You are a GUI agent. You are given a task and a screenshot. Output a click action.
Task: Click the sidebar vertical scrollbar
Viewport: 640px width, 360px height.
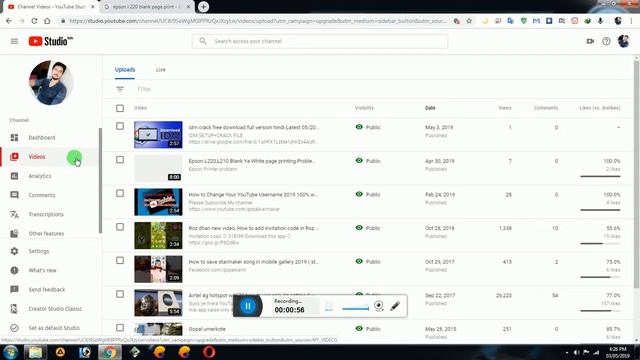(100, 180)
